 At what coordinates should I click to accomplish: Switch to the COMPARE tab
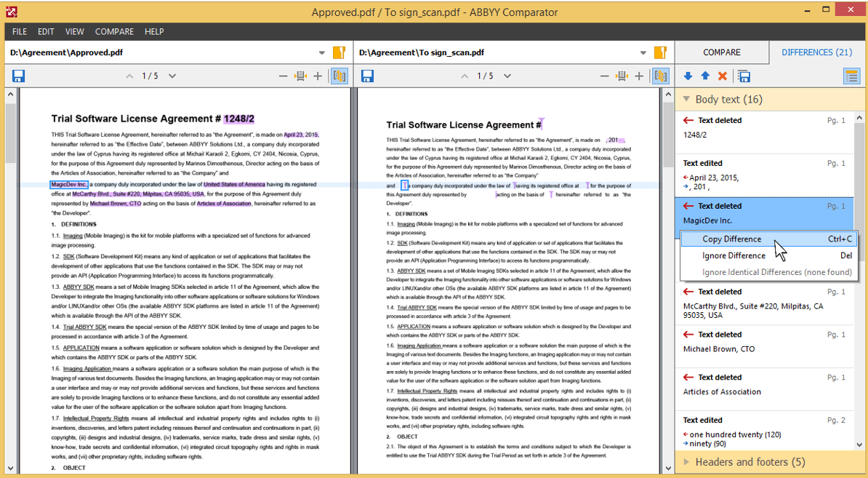(721, 52)
